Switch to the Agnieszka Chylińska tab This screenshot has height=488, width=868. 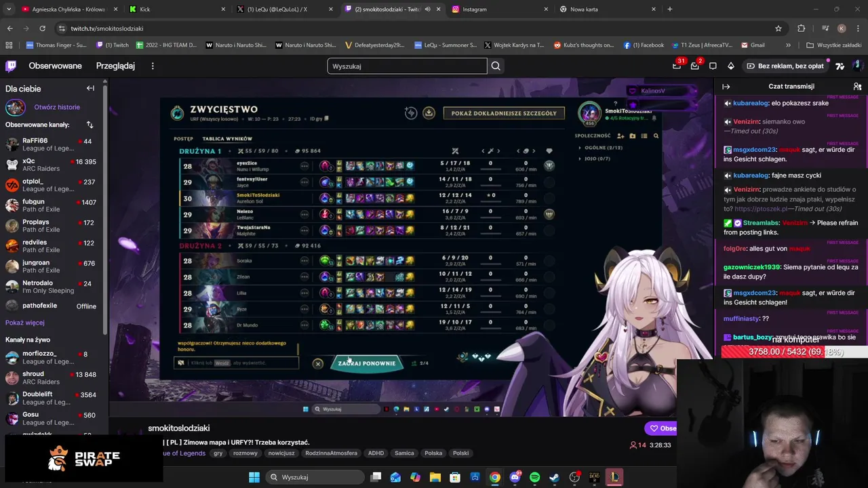(x=71, y=9)
